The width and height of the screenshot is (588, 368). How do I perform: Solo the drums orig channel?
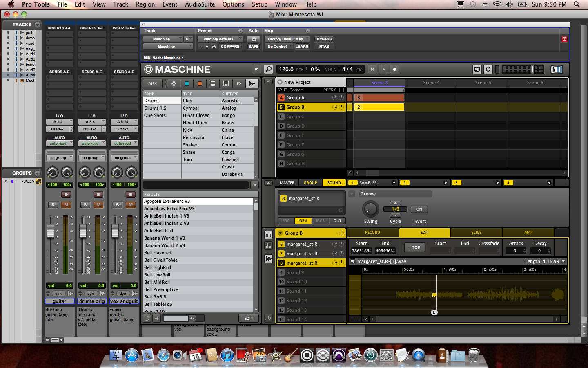pos(85,205)
